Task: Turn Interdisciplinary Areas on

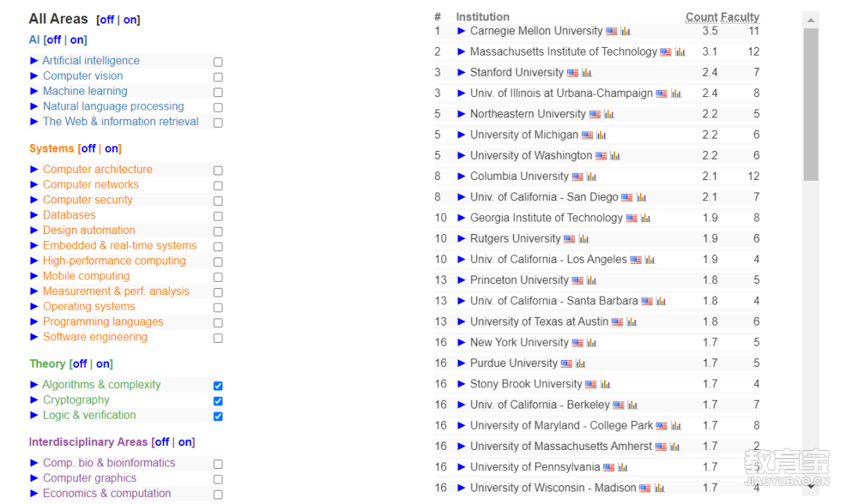Action: [186, 442]
